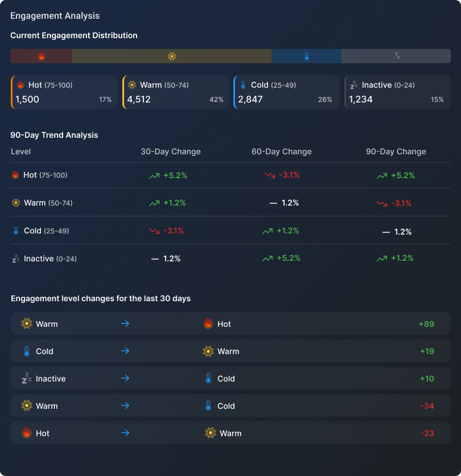Click the red Hot segment of the distribution bar
The height and width of the screenshot is (476, 461).
click(x=40, y=56)
